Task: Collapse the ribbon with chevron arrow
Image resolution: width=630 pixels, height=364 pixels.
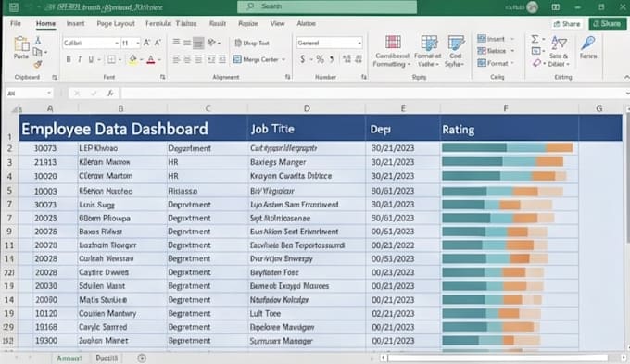Action: pos(626,77)
